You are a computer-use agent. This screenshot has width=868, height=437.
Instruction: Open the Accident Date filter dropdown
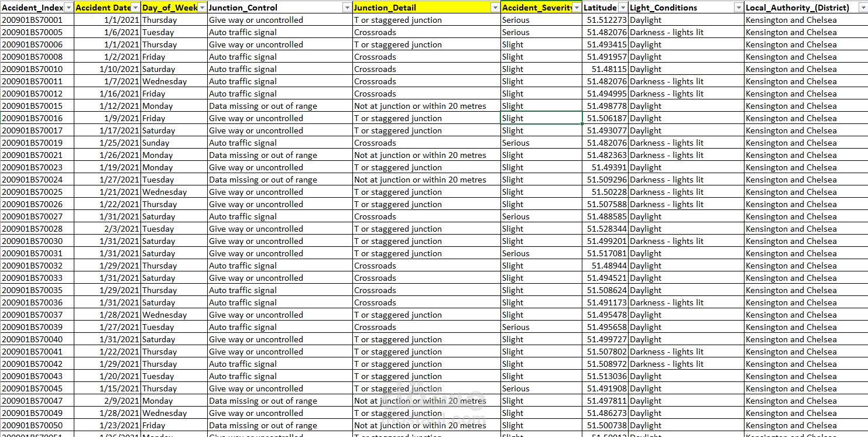(136, 8)
